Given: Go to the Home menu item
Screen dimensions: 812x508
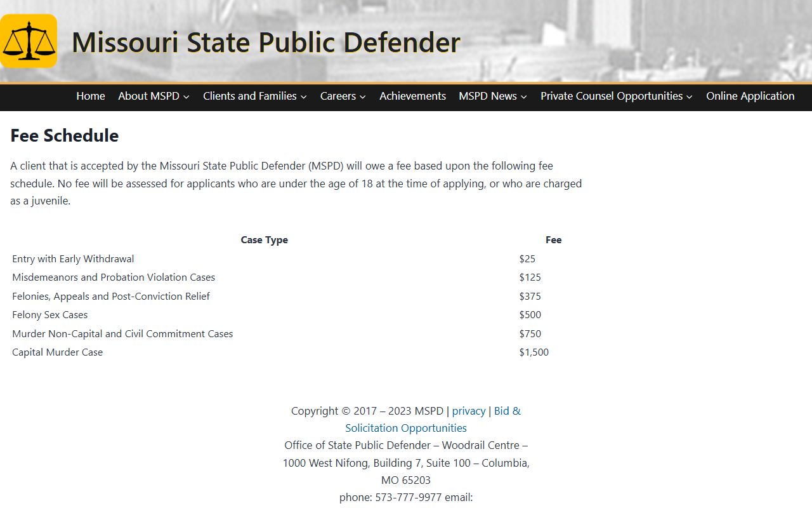Looking at the screenshot, I should (x=91, y=96).
